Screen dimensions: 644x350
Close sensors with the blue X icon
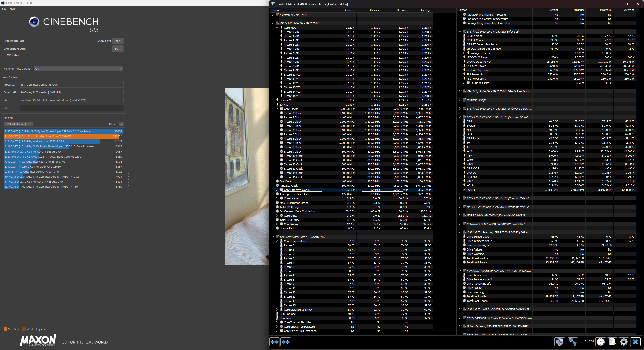[635, 342]
